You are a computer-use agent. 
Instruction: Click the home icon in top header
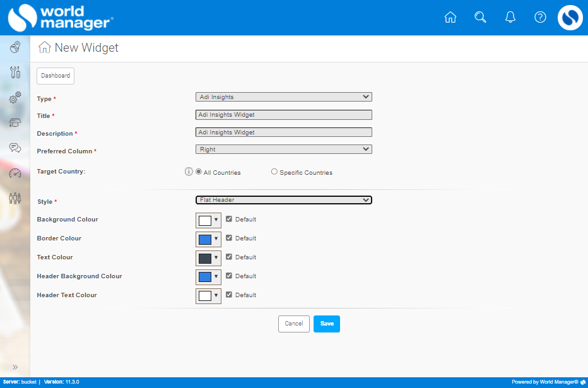point(450,18)
